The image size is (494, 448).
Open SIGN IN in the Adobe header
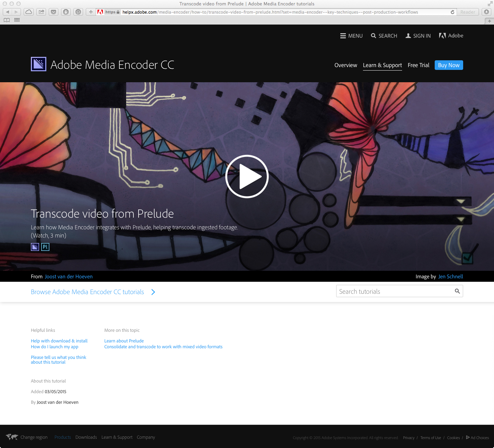pyautogui.click(x=418, y=36)
